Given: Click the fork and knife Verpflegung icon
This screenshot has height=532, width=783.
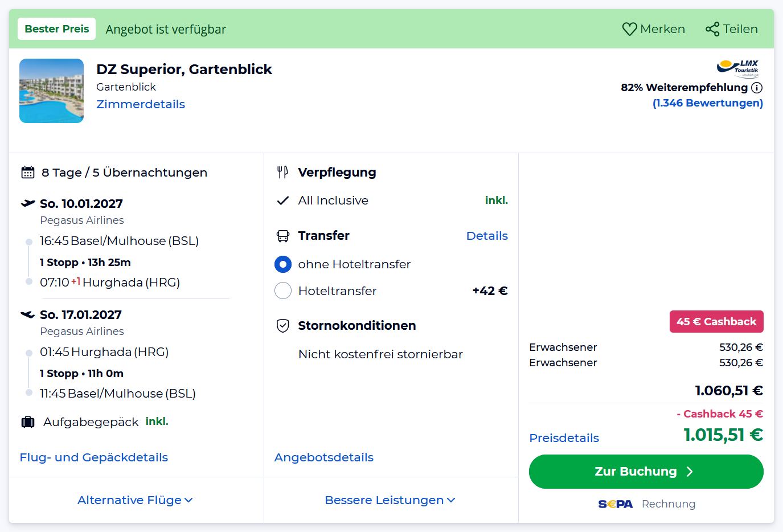Looking at the screenshot, I should click(x=283, y=172).
